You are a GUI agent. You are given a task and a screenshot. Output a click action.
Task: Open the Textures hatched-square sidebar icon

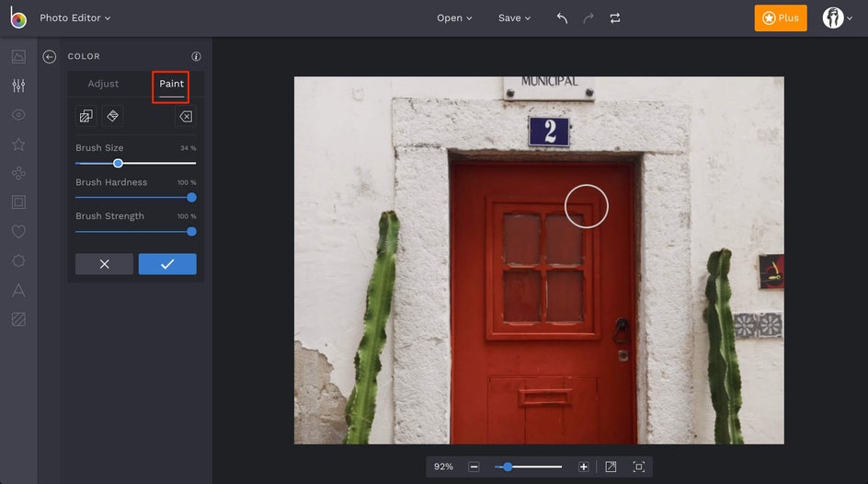tap(18, 319)
